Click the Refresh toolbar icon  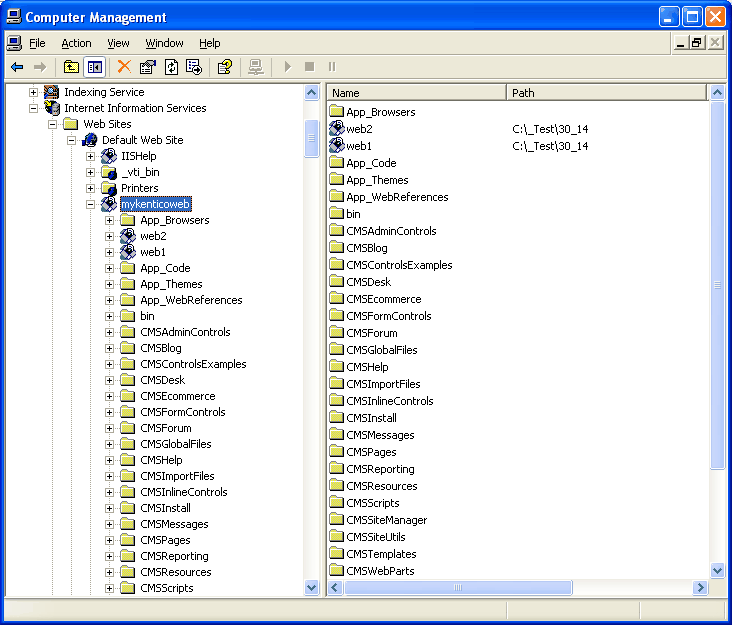point(171,67)
